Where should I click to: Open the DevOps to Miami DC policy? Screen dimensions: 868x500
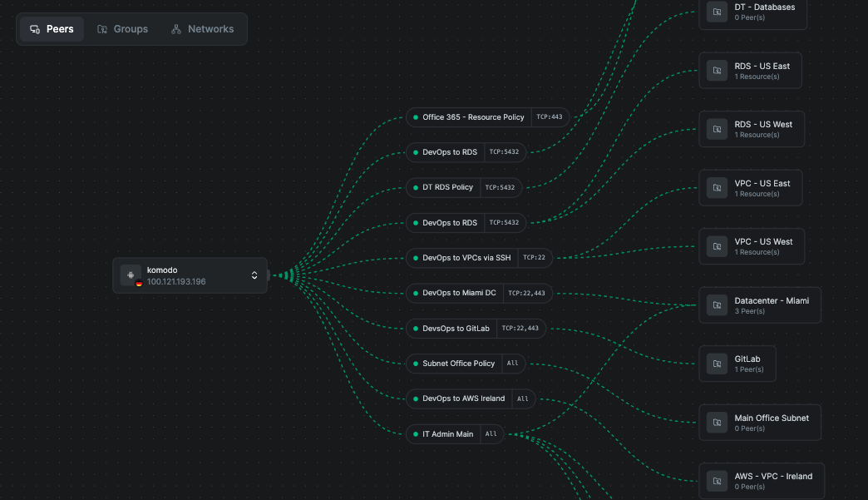point(459,293)
